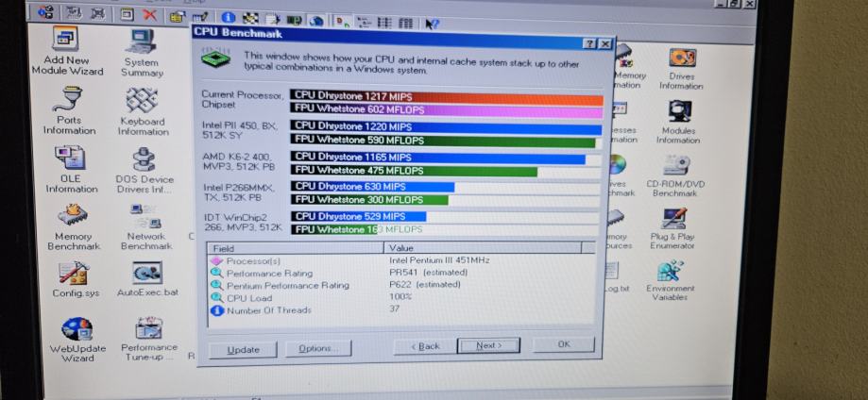This screenshot has width=868, height=400.
Task: Click the CPU Dhrystone 529 MIPS bar
Action: [x=359, y=216]
